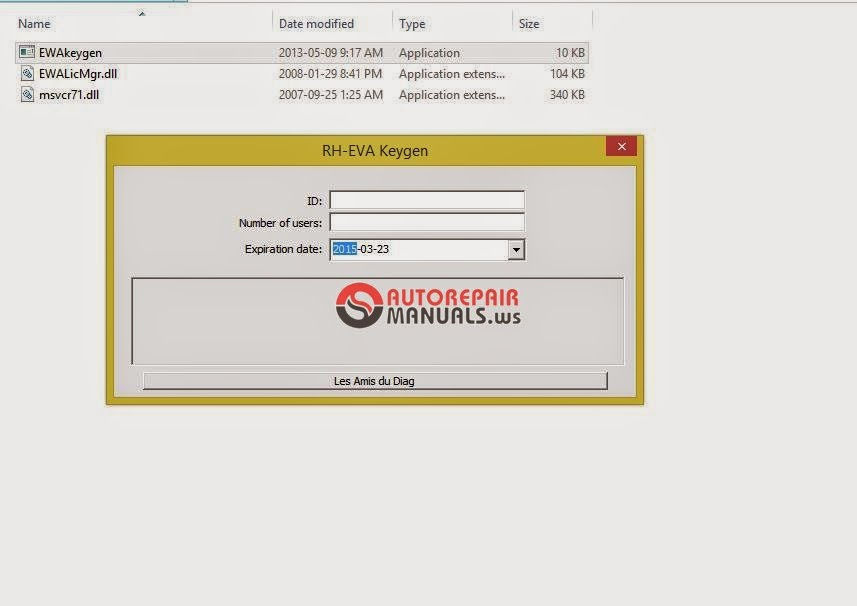Click the msvcr71.dll file icon
This screenshot has width=857, height=606.
click(27, 95)
